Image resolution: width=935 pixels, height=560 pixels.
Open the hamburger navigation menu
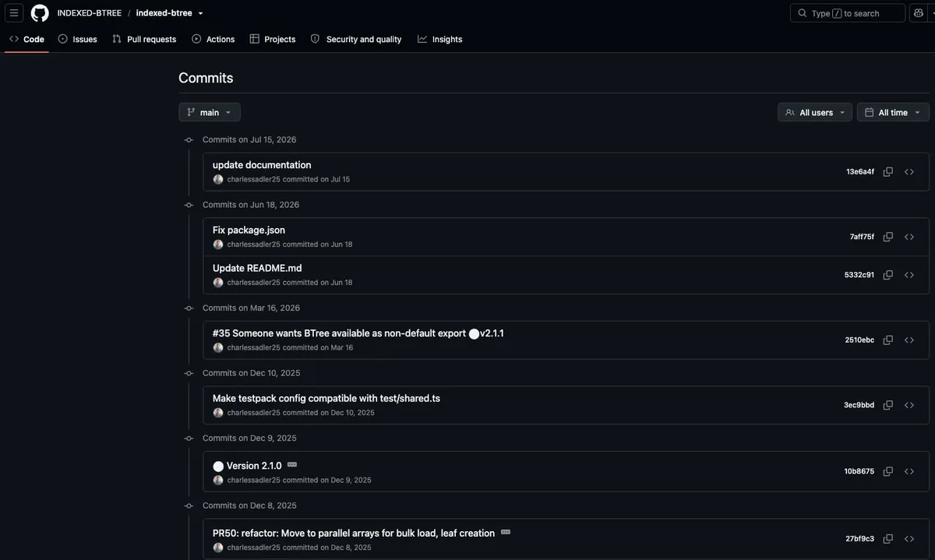14,13
